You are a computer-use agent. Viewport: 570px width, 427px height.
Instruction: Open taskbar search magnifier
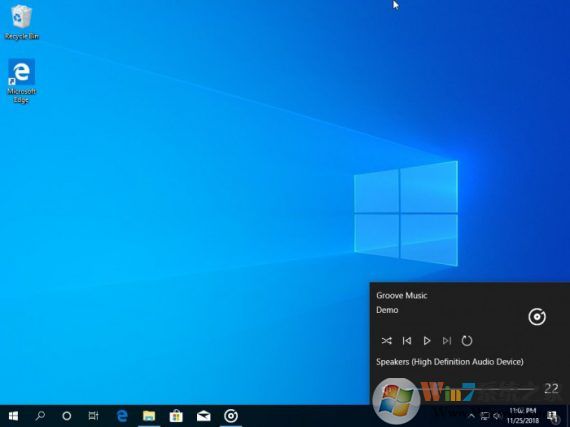(40, 416)
